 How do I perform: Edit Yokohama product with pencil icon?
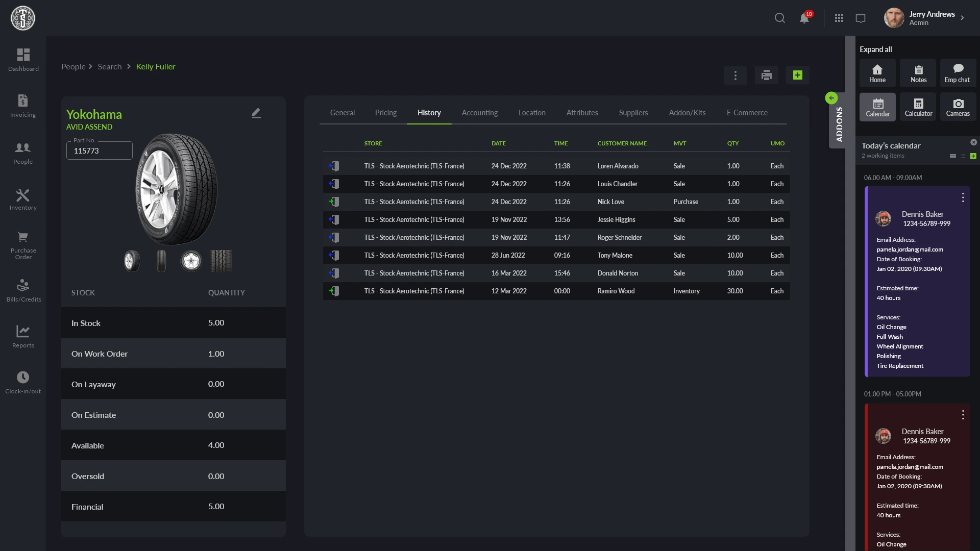pyautogui.click(x=256, y=113)
